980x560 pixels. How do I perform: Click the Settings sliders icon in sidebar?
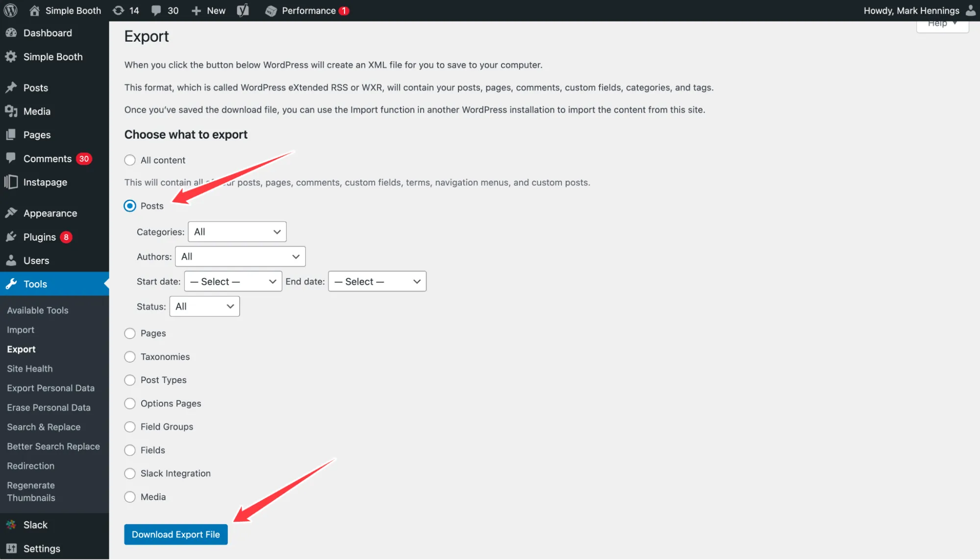[11, 548]
